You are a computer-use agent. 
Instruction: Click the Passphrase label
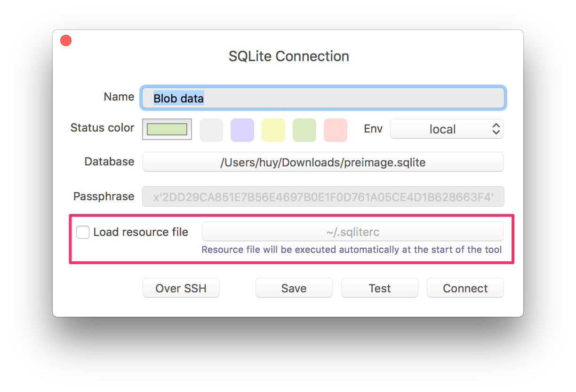[x=104, y=196]
